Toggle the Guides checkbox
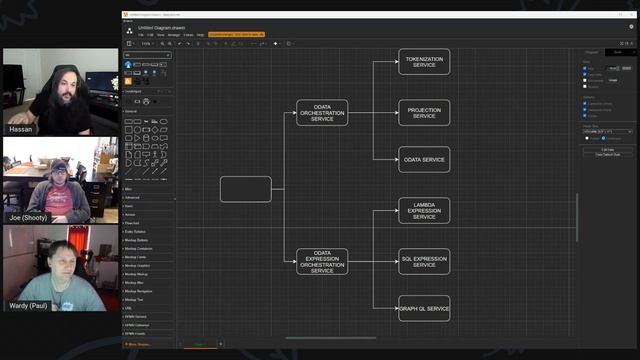 coord(585,116)
